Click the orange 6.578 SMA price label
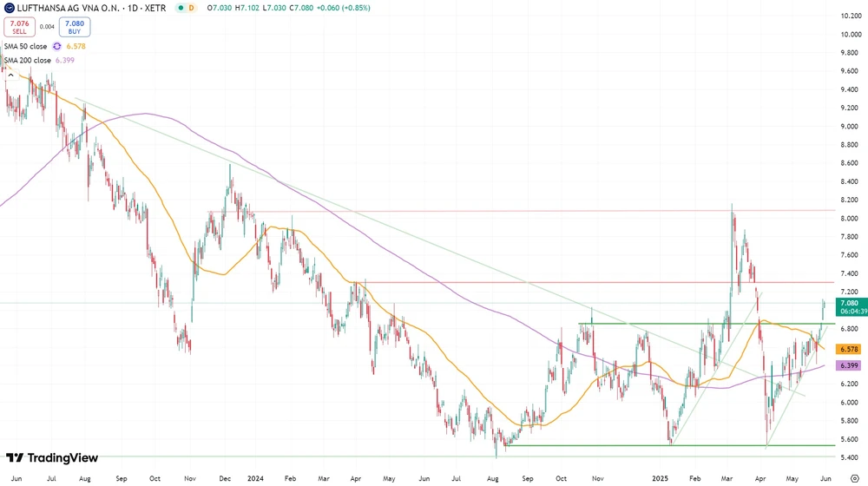The width and height of the screenshot is (868, 486). point(847,349)
